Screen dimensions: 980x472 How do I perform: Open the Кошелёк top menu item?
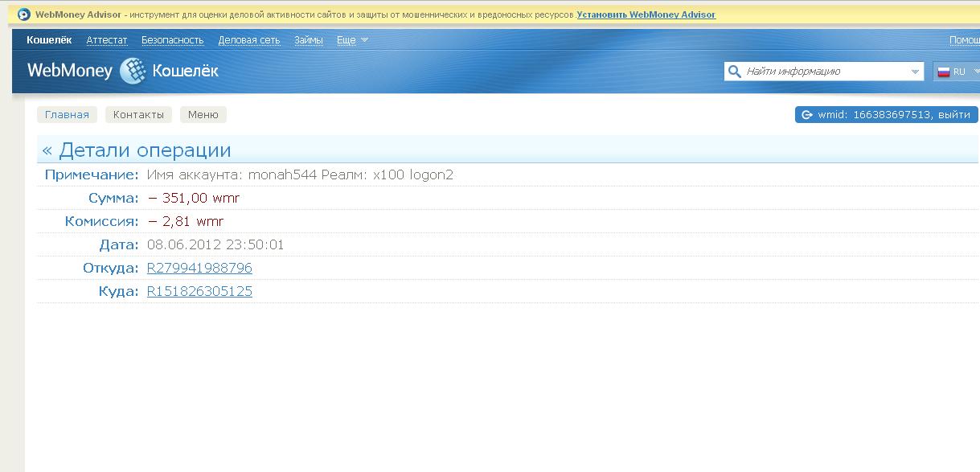tap(49, 40)
